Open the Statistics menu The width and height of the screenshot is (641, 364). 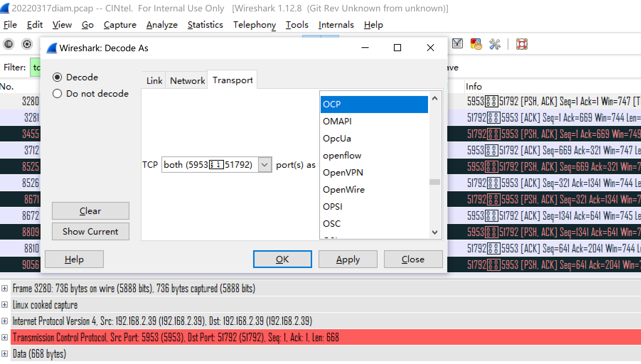pos(205,25)
